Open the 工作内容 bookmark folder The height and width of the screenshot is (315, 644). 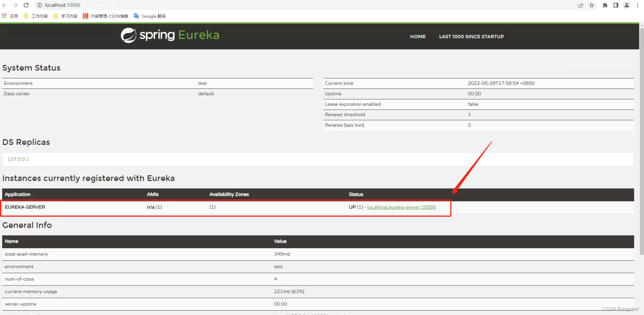(36, 16)
